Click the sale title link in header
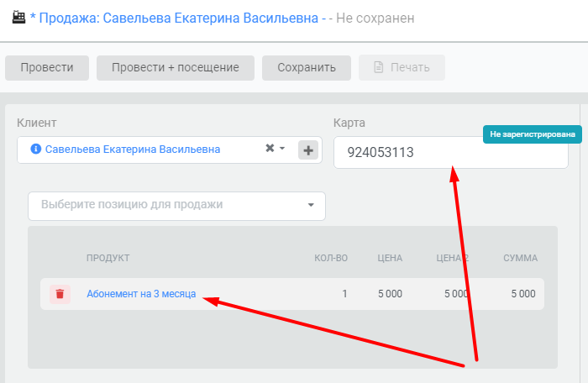Image resolution: width=588 pixels, height=383 pixels. click(x=178, y=18)
